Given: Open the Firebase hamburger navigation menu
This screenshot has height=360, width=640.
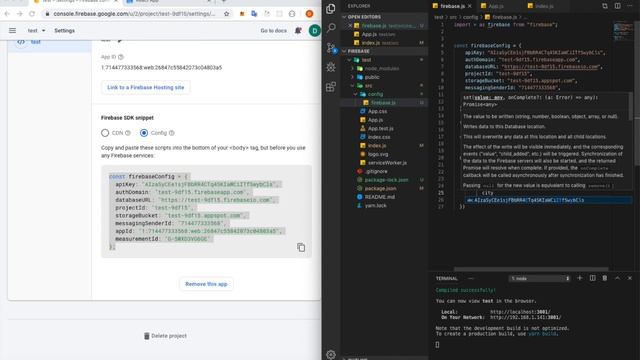Looking at the screenshot, I should pos(13,31).
